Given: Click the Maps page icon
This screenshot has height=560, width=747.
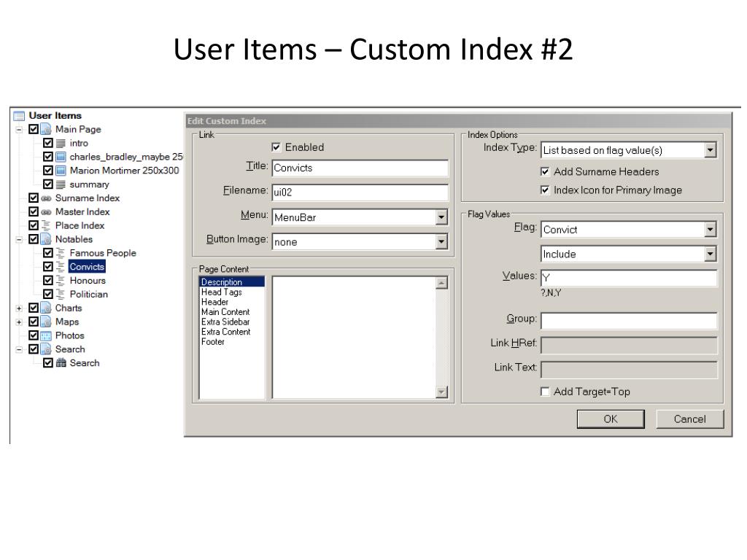Looking at the screenshot, I should click(x=46, y=322).
